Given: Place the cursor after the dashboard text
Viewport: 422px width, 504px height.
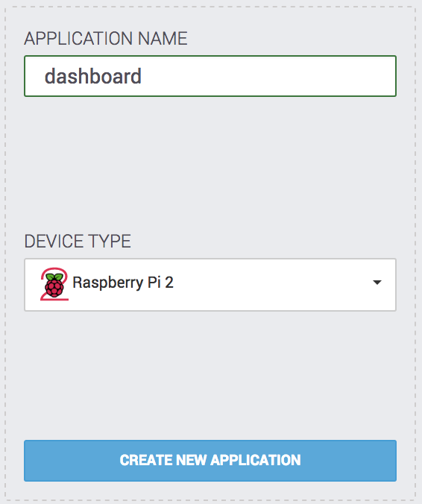Looking at the screenshot, I should click(142, 76).
